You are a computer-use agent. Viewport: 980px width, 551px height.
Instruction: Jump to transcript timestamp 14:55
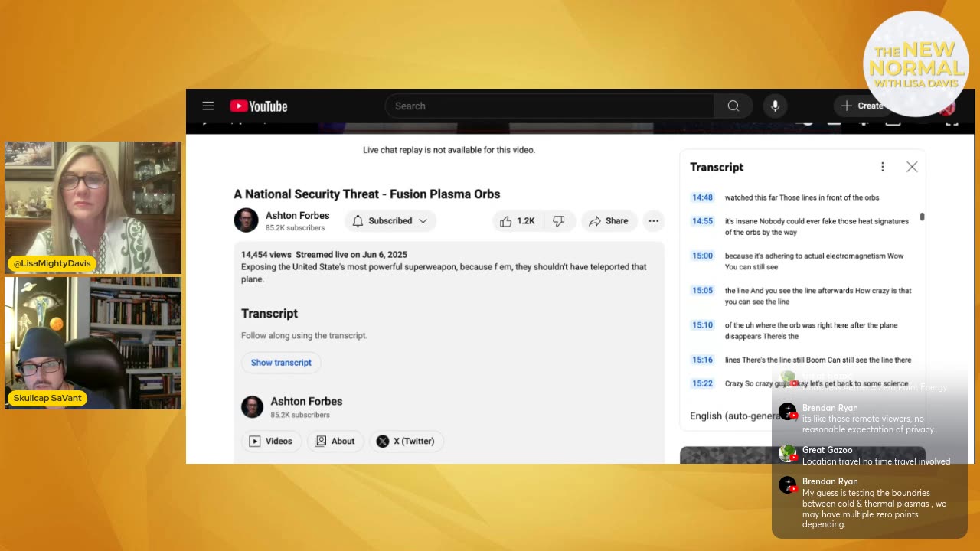click(x=702, y=221)
